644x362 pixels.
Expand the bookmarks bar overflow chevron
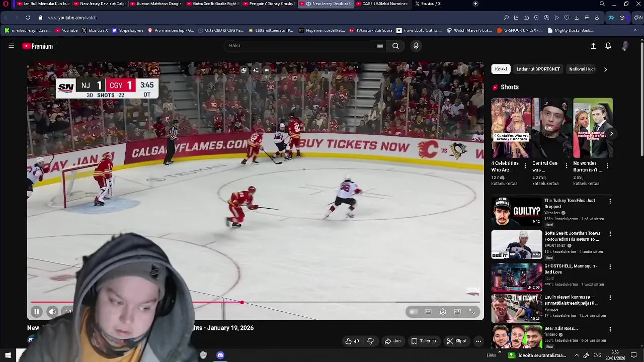(635, 30)
